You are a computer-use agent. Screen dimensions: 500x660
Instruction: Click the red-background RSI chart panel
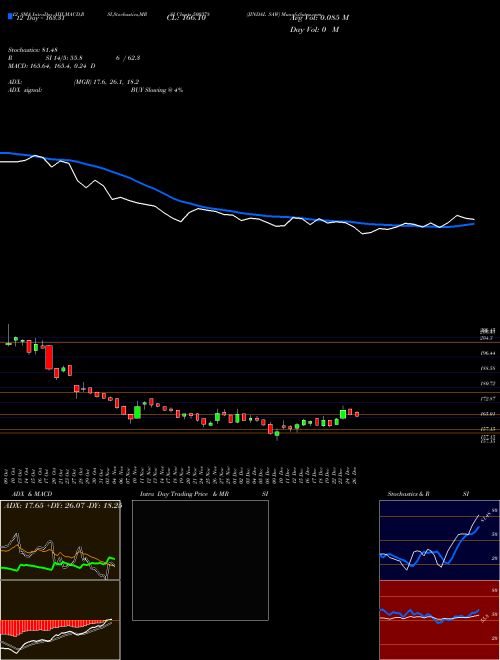(439, 620)
